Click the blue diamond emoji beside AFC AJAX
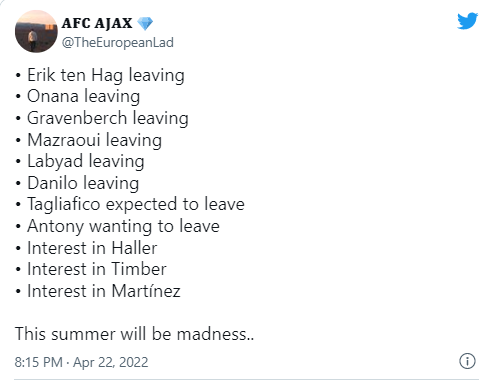 (145, 23)
